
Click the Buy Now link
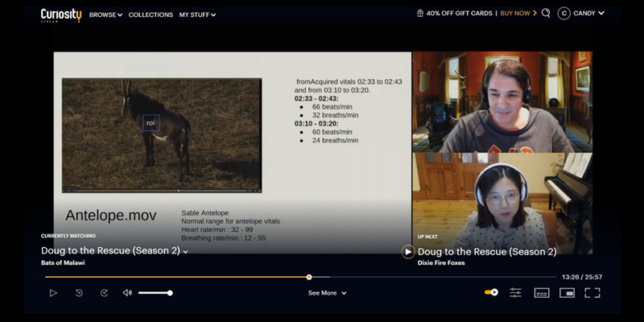pos(518,13)
